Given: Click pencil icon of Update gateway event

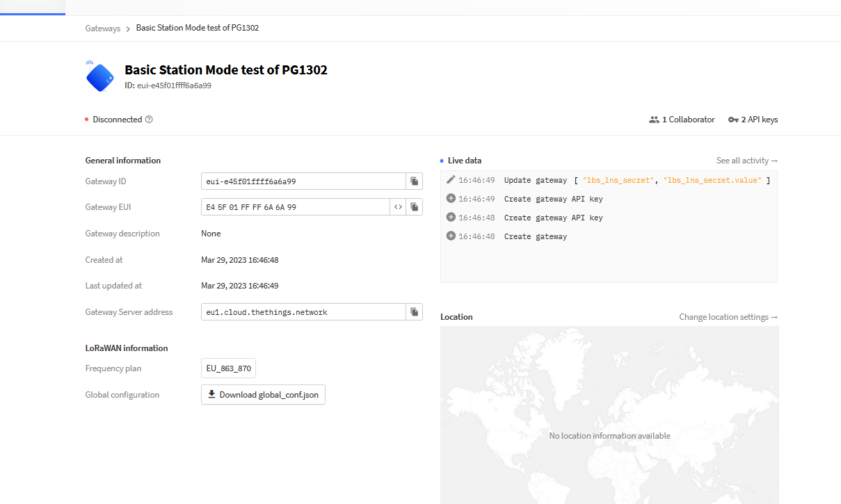Looking at the screenshot, I should 451,180.
